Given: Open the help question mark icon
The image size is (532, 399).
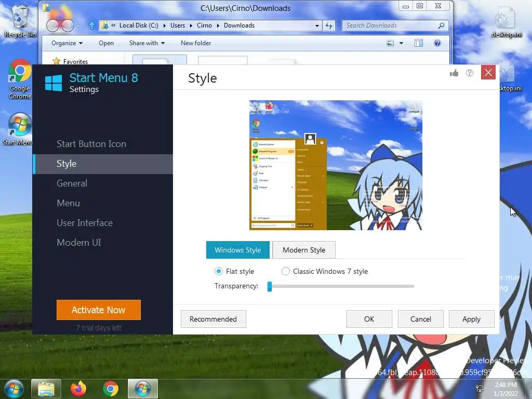Looking at the screenshot, I should point(470,73).
